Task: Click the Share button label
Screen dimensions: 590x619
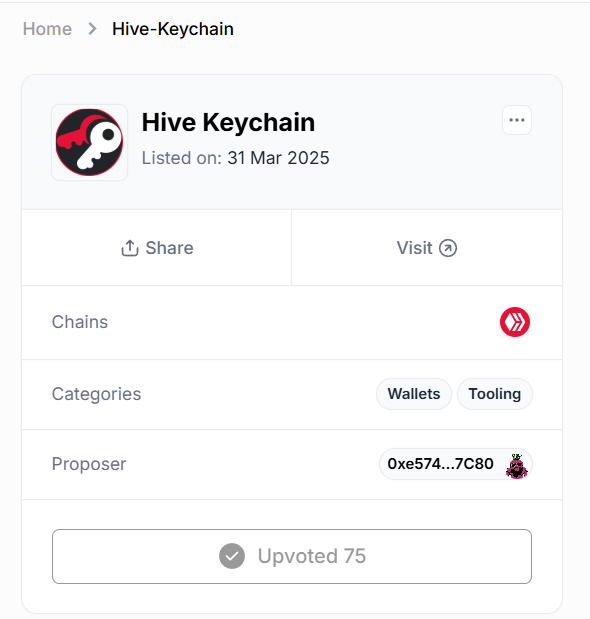Action: point(169,248)
